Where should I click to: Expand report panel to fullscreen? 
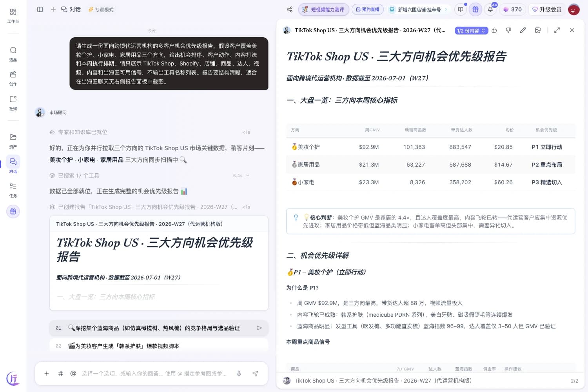[557, 30]
